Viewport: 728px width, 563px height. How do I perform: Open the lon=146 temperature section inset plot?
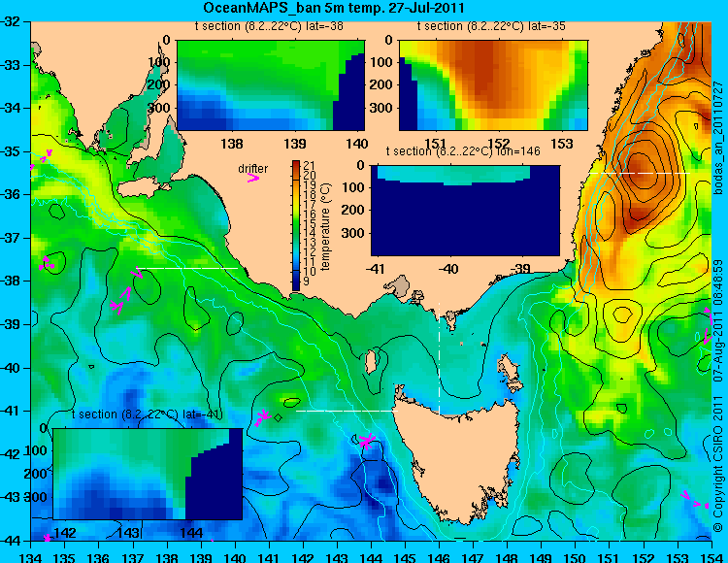pyautogui.click(x=465, y=211)
